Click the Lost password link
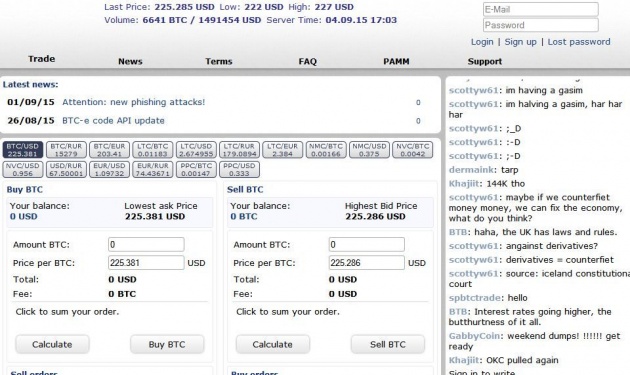The width and height of the screenshot is (630, 375). tap(579, 42)
